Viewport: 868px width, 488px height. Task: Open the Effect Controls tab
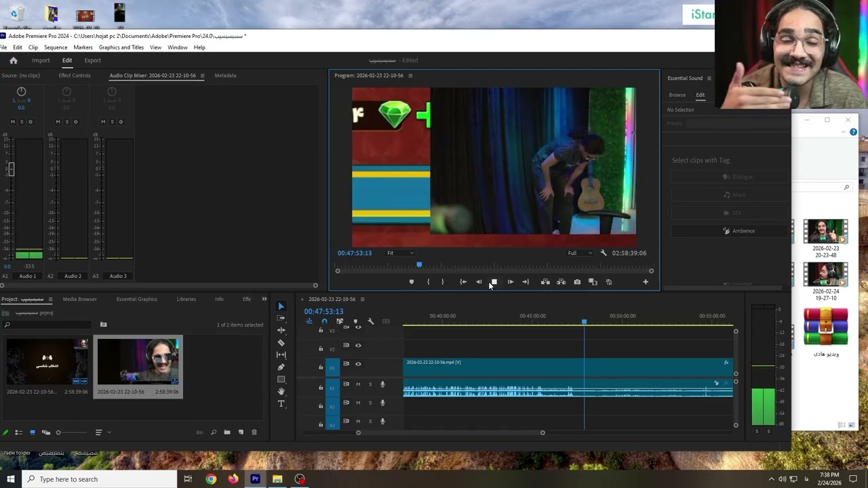(75, 75)
